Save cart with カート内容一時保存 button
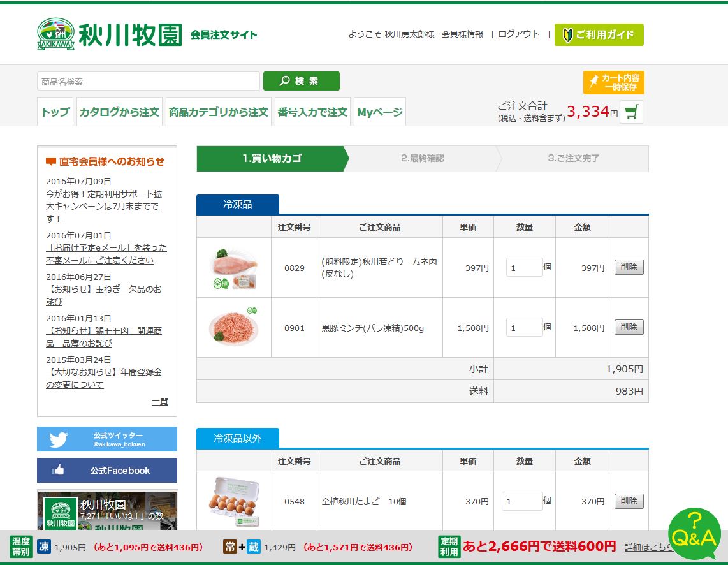This screenshot has width=728, height=565. click(614, 82)
